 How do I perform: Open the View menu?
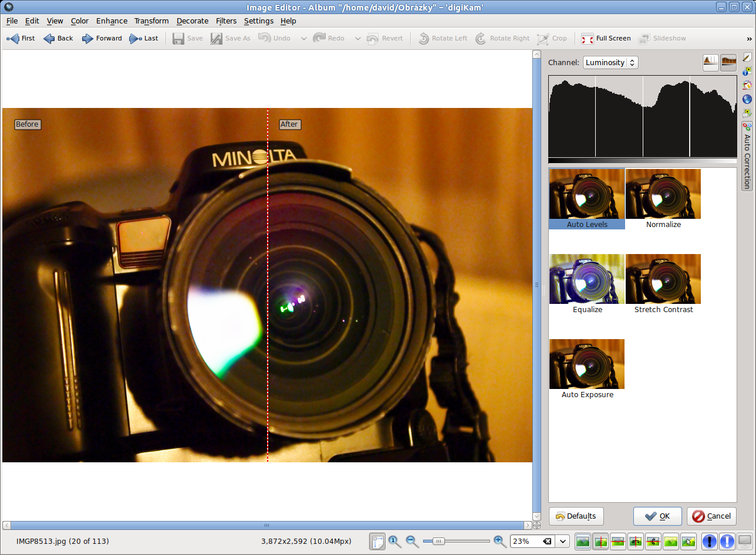[x=55, y=21]
